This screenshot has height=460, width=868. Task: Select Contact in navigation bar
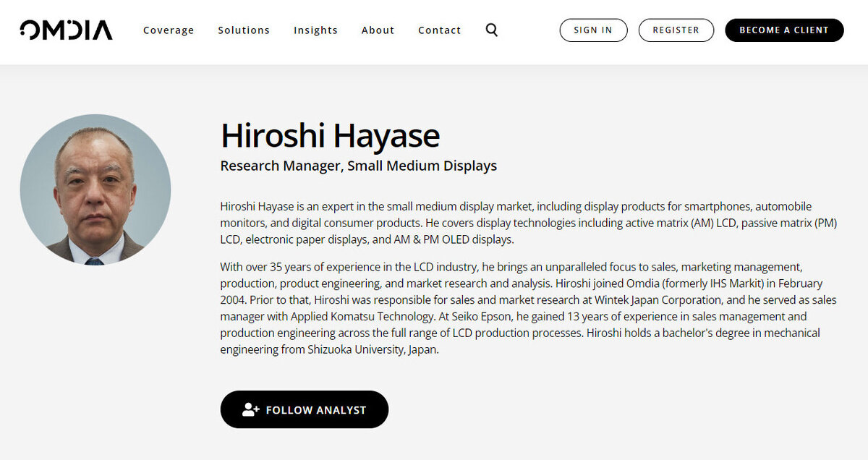[440, 30]
